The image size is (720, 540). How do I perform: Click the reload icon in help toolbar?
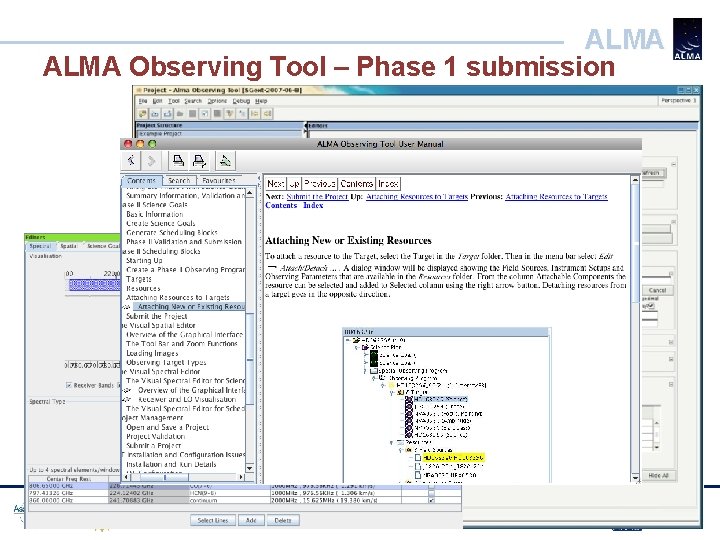225,161
